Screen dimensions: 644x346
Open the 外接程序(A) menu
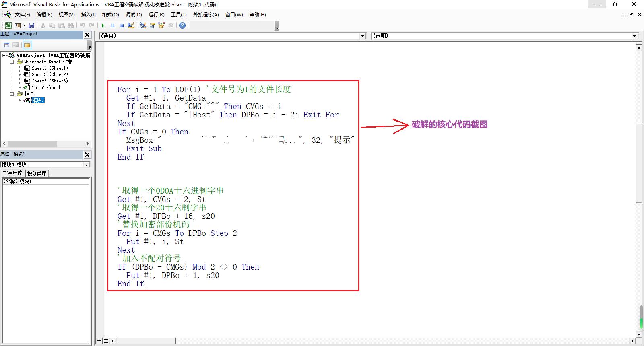click(206, 15)
